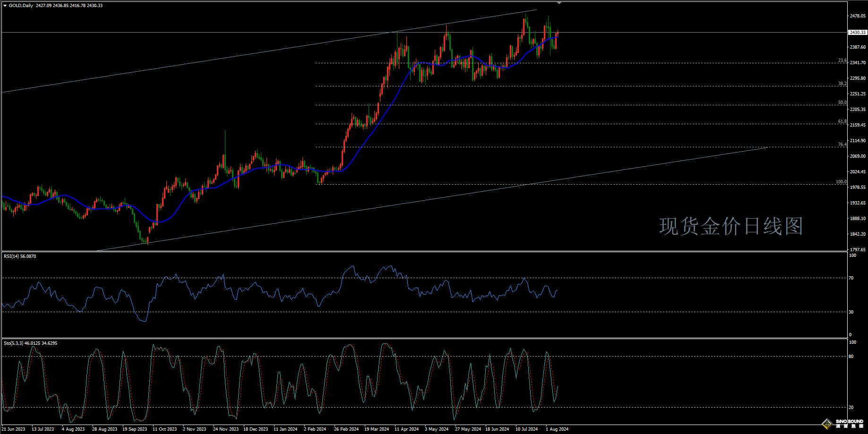This screenshot has width=868, height=434.
Task: Select the 38.2 Fibonacci level label
Action: [x=842, y=84]
